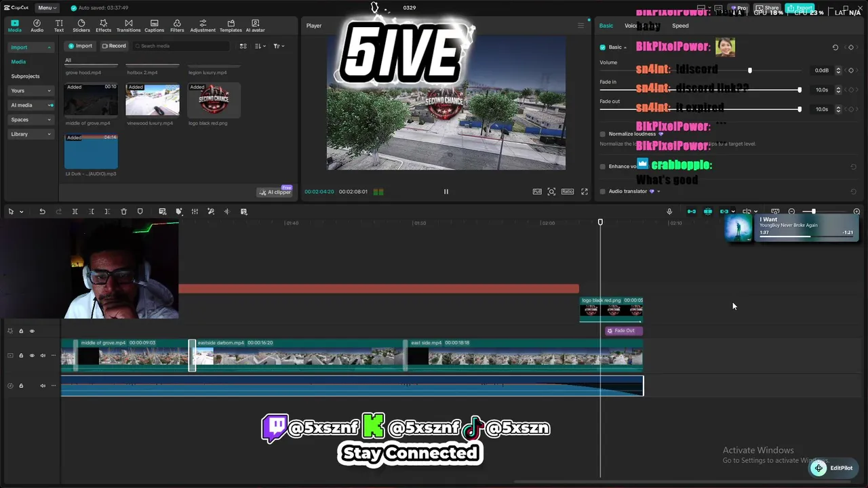This screenshot has height=488, width=868.
Task: Enable the Audio translator checkbox
Action: [x=602, y=192]
